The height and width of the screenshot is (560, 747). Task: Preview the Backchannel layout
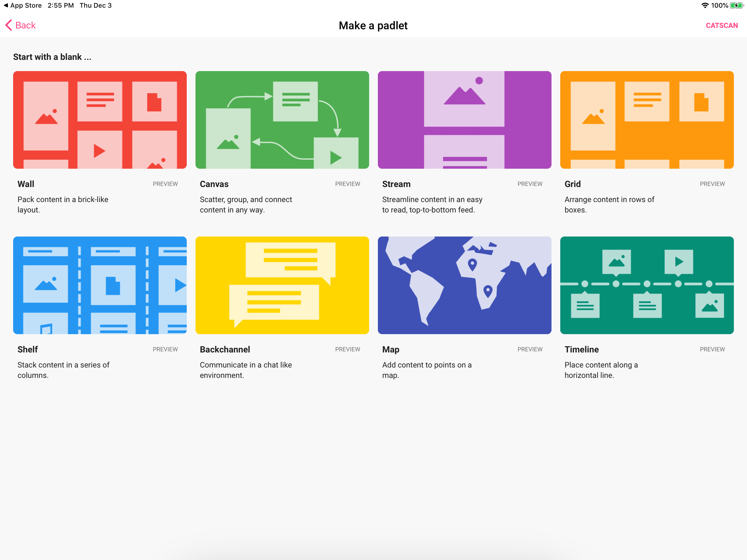(x=348, y=349)
